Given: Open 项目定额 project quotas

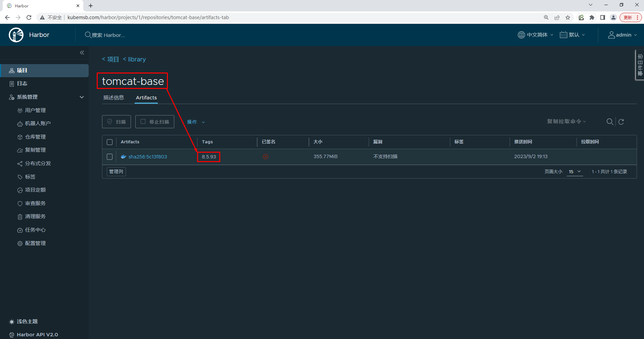Looking at the screenshot, I should [35, 190].
